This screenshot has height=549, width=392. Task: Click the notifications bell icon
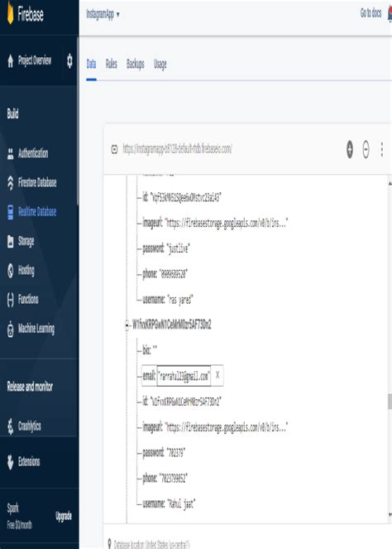pos(390,14)
